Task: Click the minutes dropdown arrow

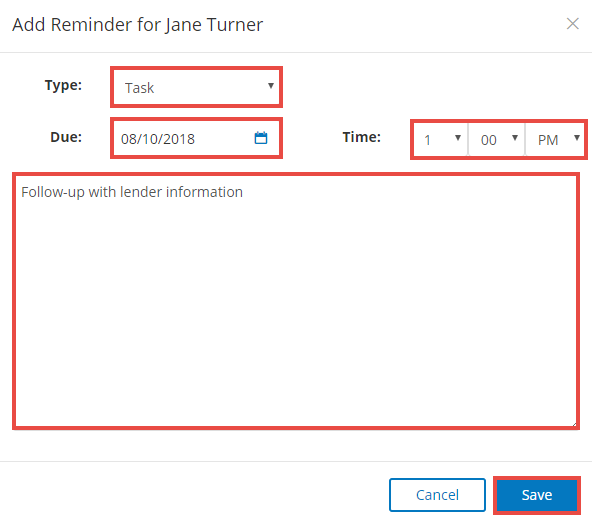Action: click(515, 137)
